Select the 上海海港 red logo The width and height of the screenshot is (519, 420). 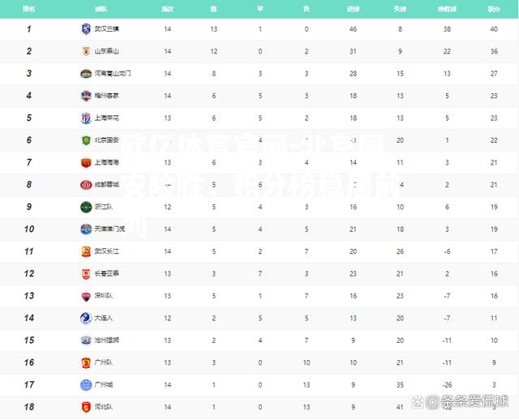pos(86,162)
